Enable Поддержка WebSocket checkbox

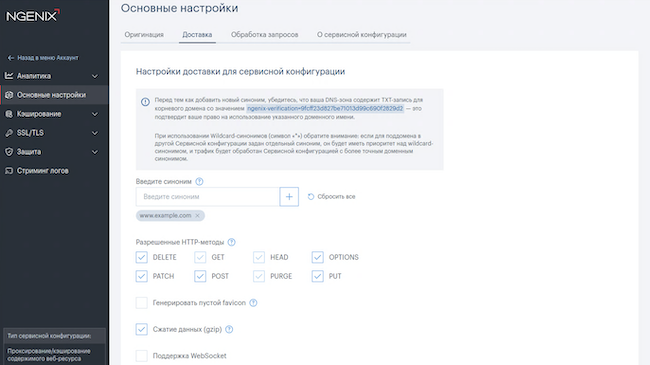tap(141, 356)
